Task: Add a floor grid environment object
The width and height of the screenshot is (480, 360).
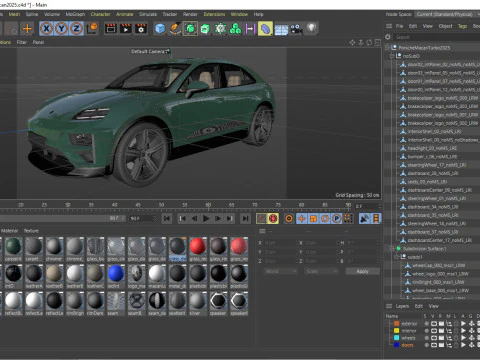Action: tap(281, 29)
